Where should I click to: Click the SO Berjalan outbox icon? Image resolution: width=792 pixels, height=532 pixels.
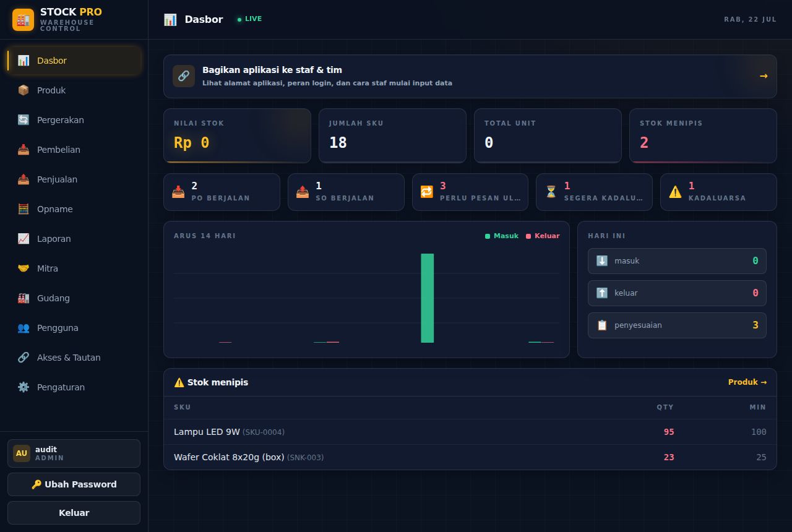[x=303, y=192]
